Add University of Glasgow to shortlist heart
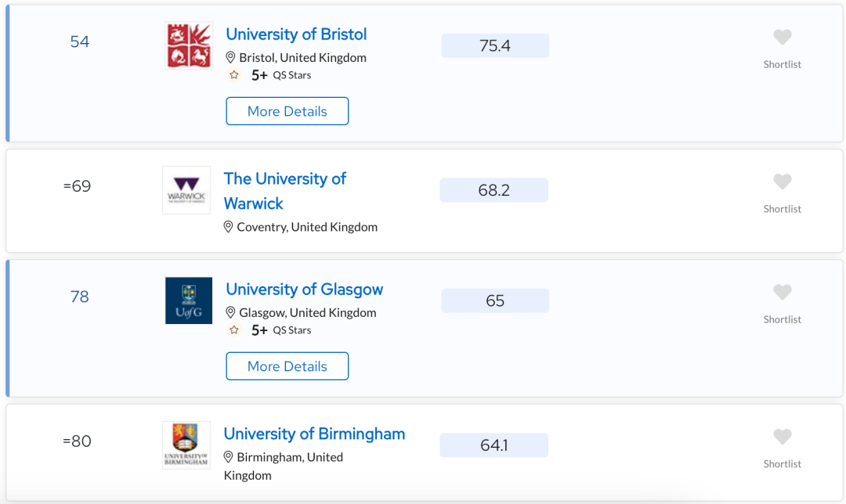The image size is (846, 504). pyautogui.click(x=782, y=292)
